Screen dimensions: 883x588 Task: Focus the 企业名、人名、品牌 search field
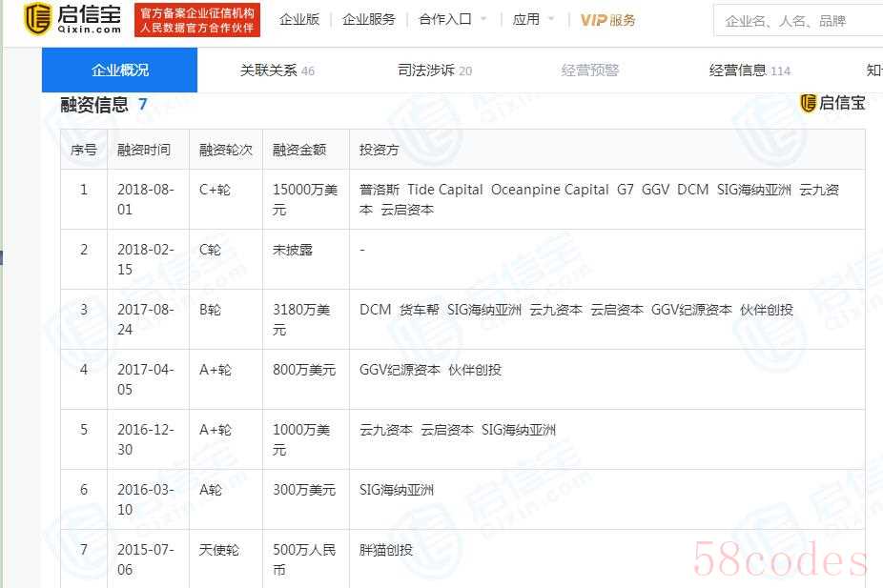pos(798,21)
